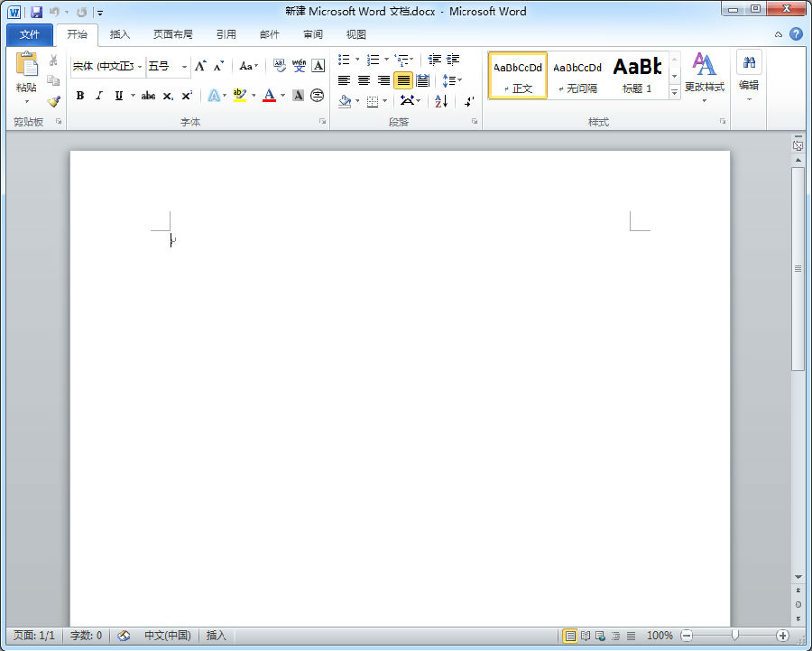Click the Grow Font icon

coord(200,66)
